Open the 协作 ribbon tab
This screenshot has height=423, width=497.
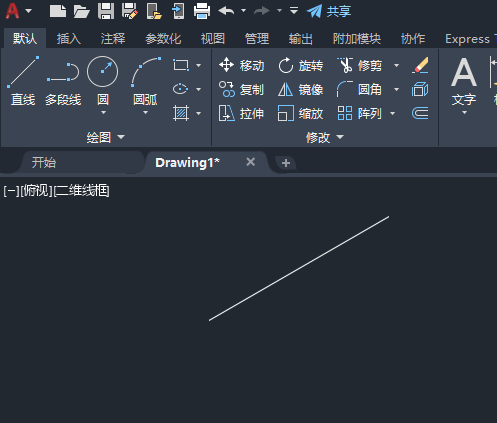[x=413, y=39]
